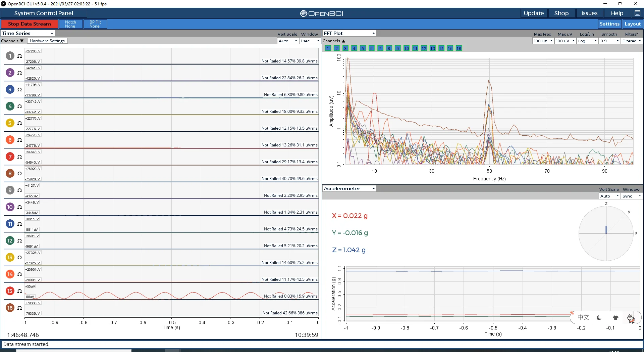Toggle channel 16 circle button in Time Series
Image resolution: width=644 pixels, height=352 pixels.
10,308
